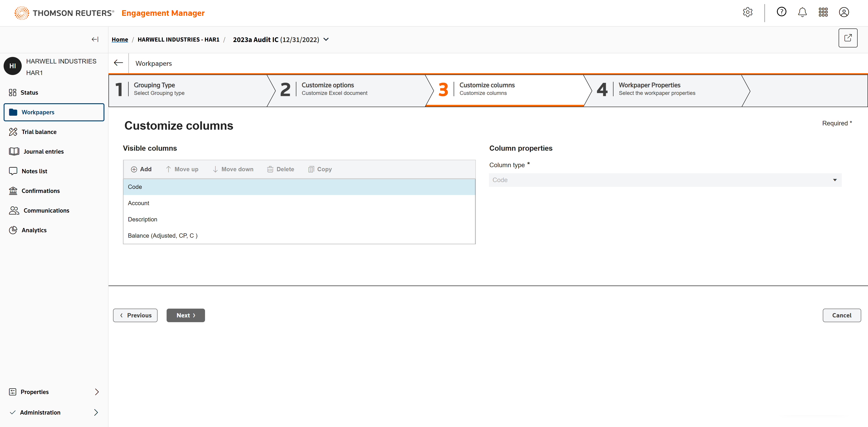Expand the engagement name dropdown chevron
The width and height of the screenshot is (868, 427).
pos(326,39)
